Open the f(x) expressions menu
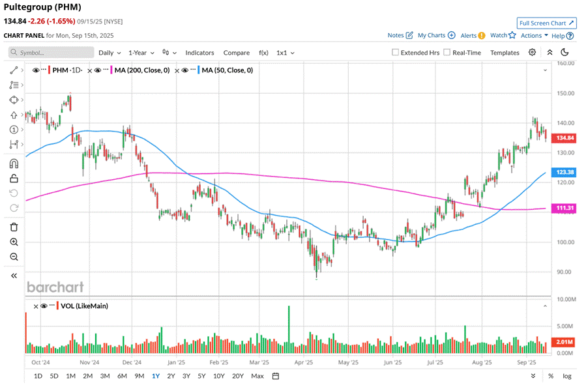Viewport: 588px width, 387px height. 263,53
